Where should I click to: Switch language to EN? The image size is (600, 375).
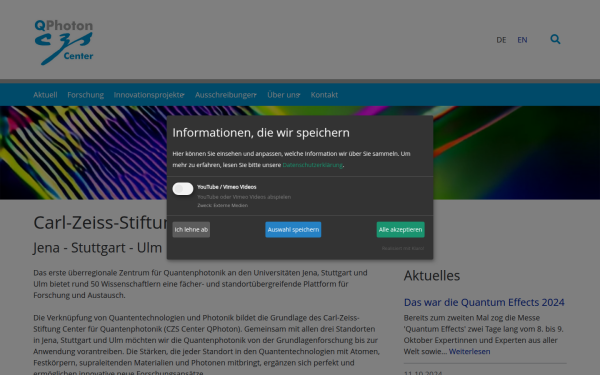point(522,40)
